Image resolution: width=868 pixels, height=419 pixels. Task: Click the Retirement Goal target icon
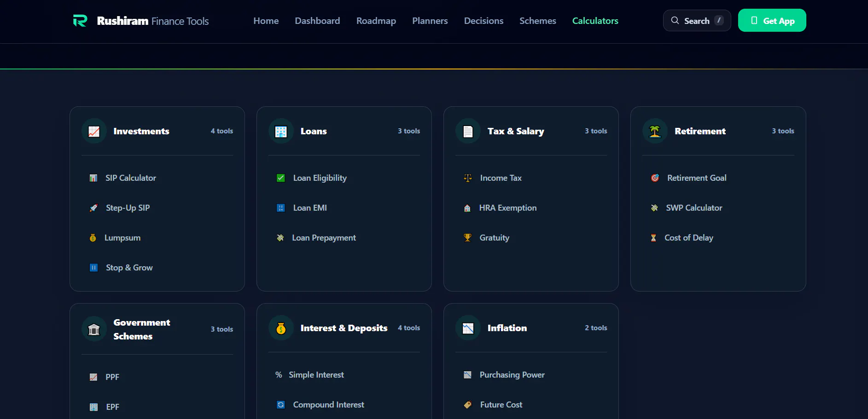(655, 178)
